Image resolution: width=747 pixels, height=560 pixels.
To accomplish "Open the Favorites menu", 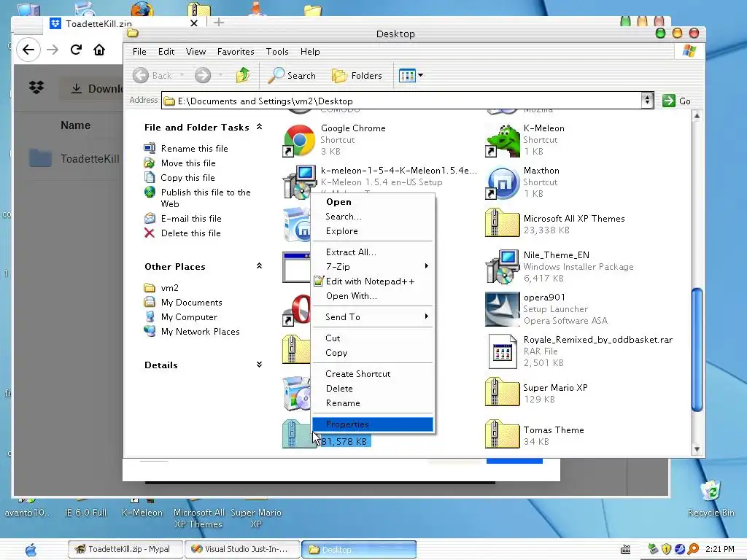I will click(x=236, y=52).
